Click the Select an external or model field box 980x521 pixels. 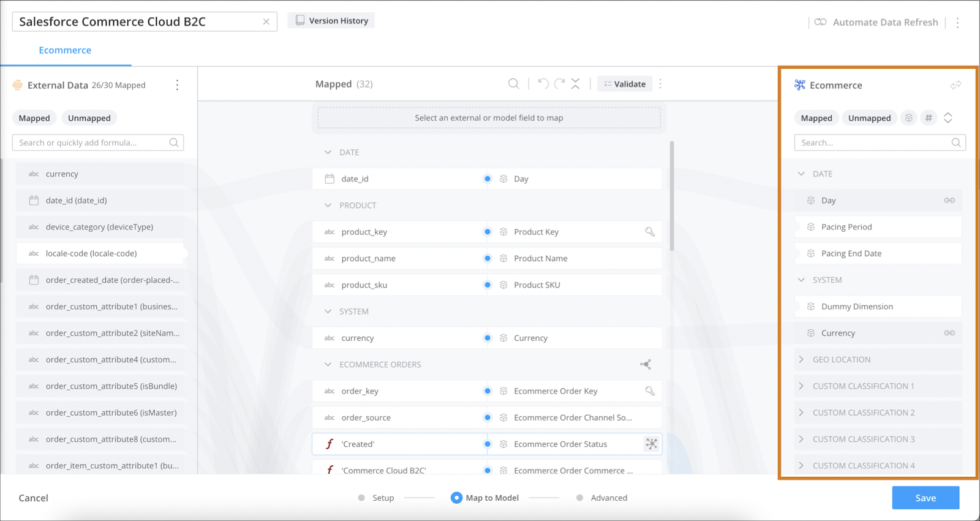coord(489,118)
